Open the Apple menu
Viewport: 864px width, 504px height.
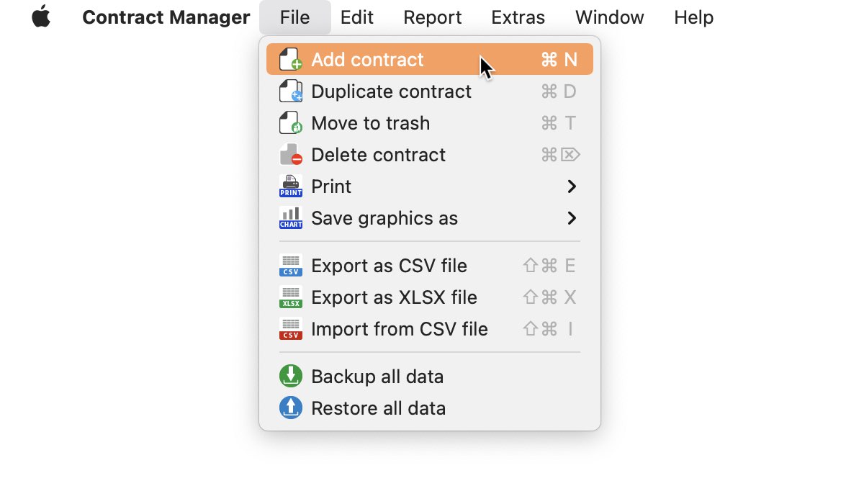41,17
